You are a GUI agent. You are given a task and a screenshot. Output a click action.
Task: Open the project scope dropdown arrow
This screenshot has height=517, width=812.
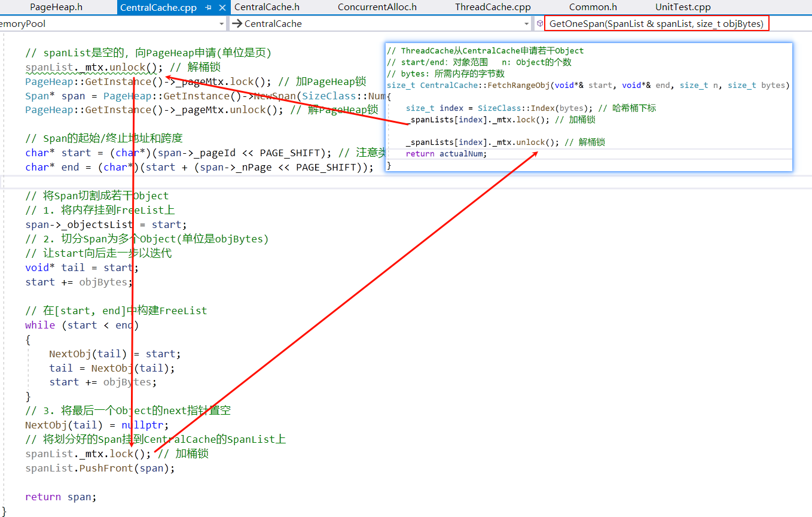[x=221, y=24]
